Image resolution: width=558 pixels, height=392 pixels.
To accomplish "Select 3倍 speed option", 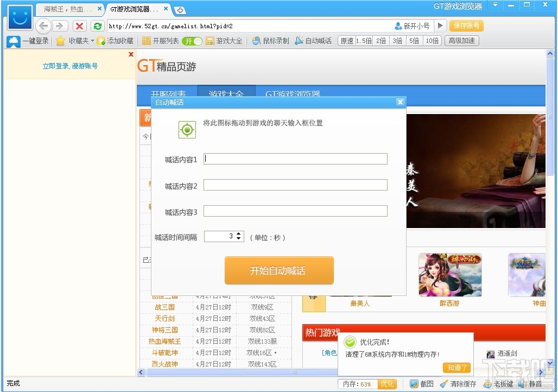I will coord(397,41).
